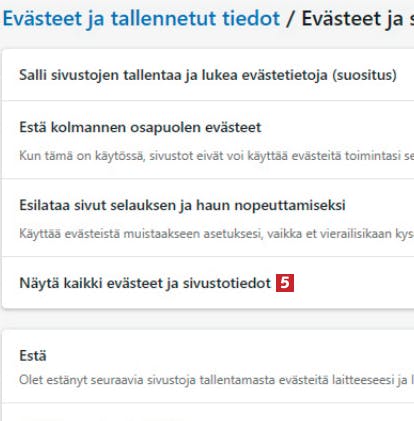Toggle Esilataa sivut selauksen ja haun nopeuttamiseksi
Screen dimensions: 414x421
(x=208, y=217)
